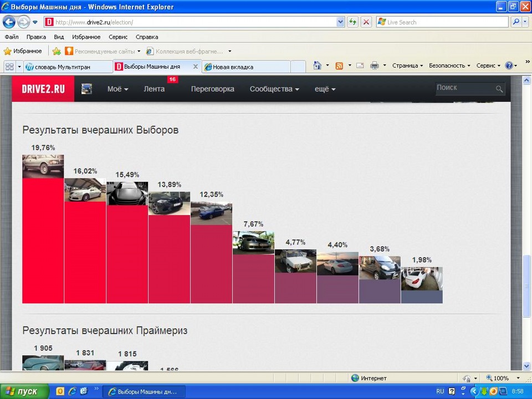This screenshot has height=399, width=532.
Task: Click the RSS feeds icon
Action: (339, 66)
